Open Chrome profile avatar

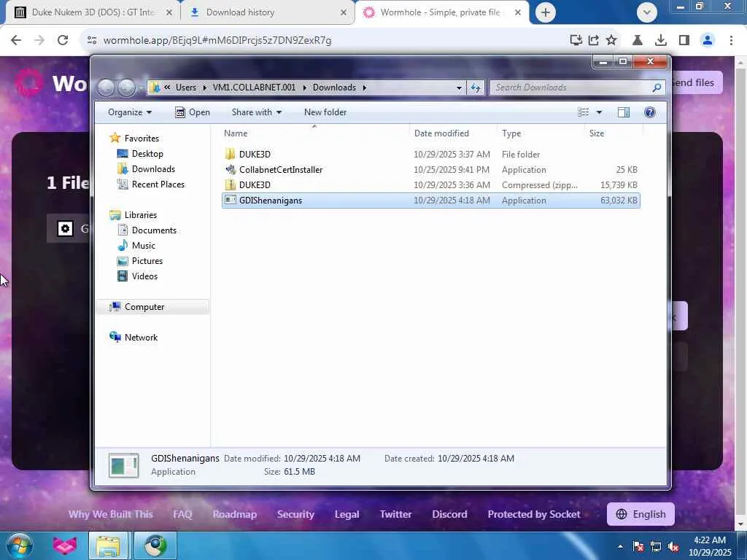708,40
